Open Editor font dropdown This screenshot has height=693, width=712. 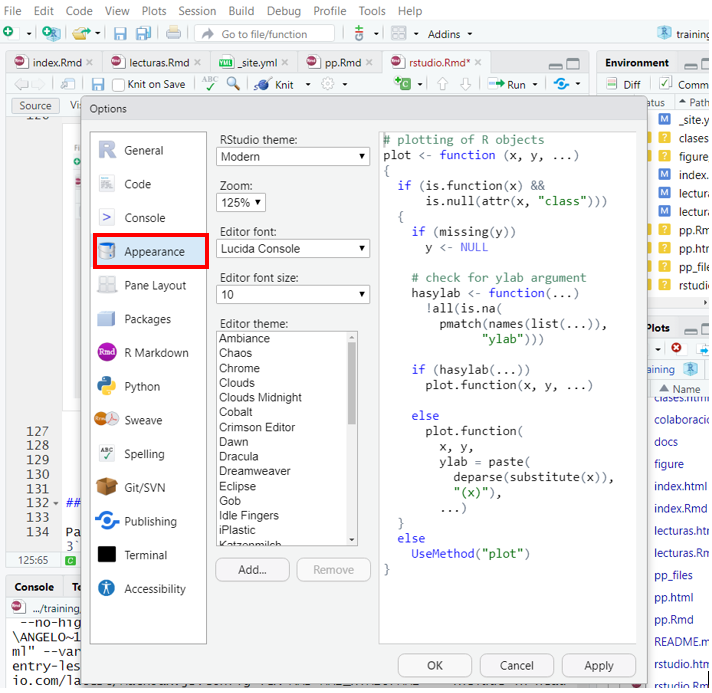point(293,248)
